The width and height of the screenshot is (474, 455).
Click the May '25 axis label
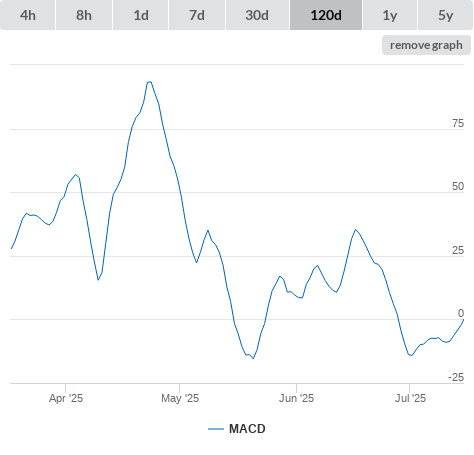(x=180, y=398)
